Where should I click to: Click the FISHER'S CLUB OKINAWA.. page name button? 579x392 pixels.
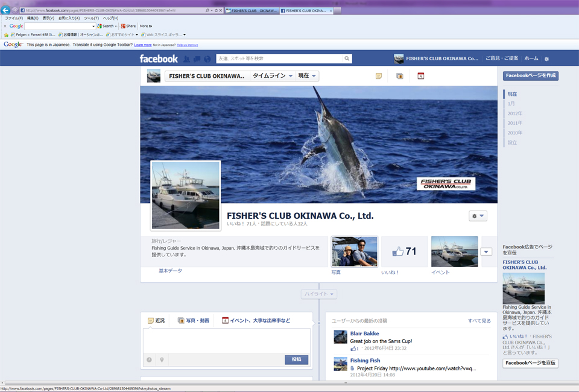[207, 76]
